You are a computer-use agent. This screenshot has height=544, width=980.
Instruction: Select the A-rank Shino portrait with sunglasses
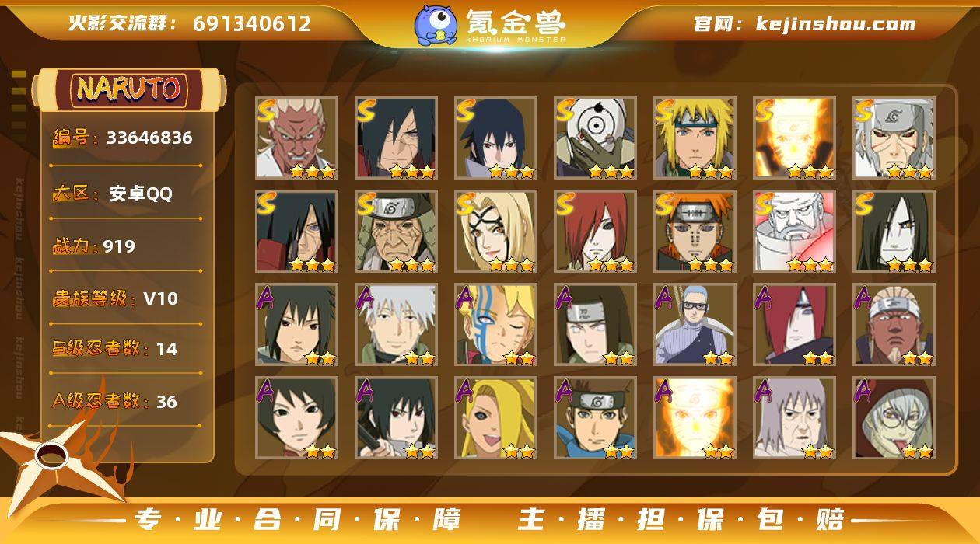pyautogui.click(x=695, y=325)
